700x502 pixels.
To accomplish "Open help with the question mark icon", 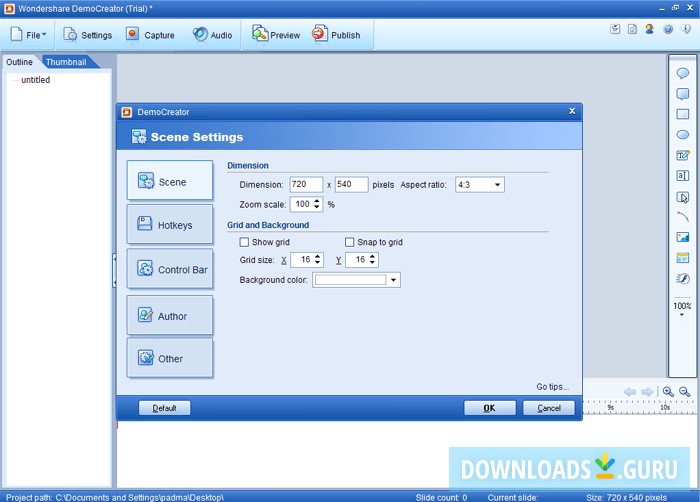I will [668, 29].
